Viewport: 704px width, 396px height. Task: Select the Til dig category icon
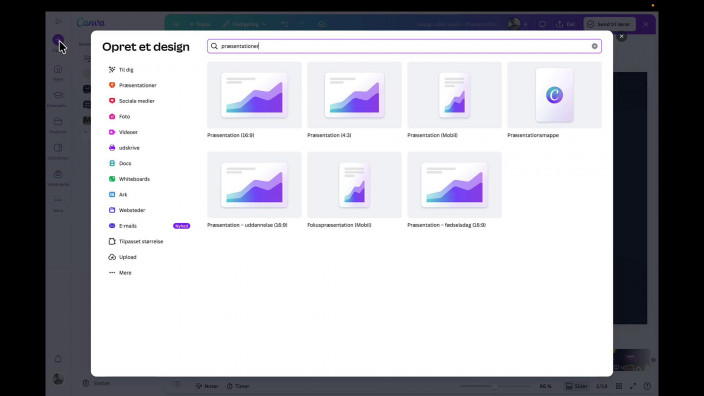(x=112, y=70)
